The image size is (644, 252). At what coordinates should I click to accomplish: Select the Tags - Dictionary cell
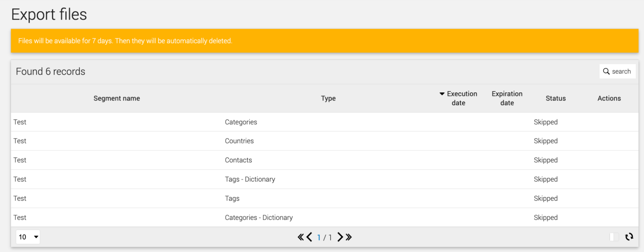point(250,179)
